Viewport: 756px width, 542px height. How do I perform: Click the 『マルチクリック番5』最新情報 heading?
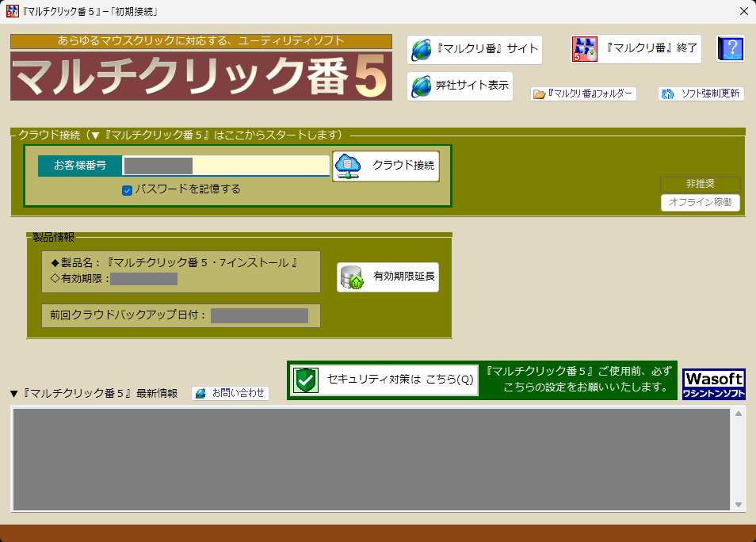click(x=94, y=394)
